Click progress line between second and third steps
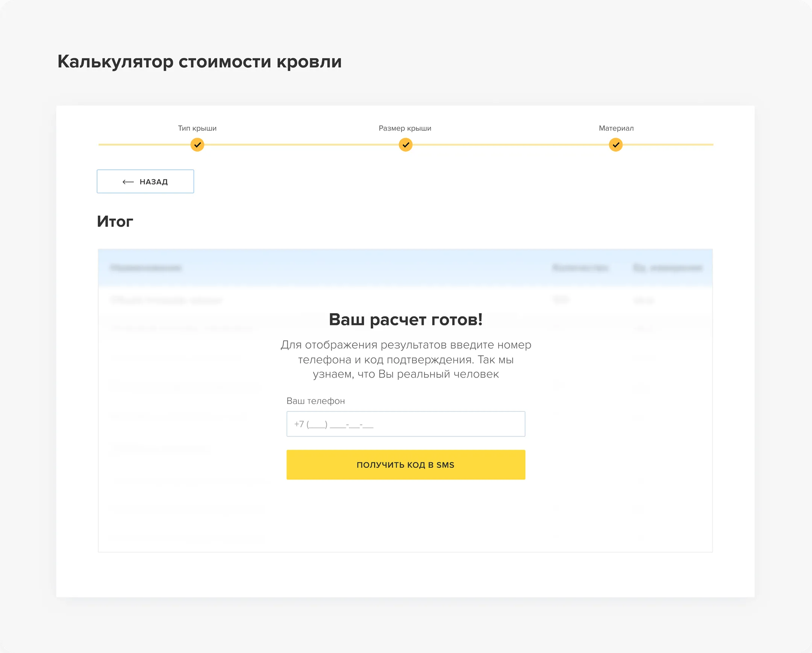The width and height of the screenshot is (812, 653). 511,145
